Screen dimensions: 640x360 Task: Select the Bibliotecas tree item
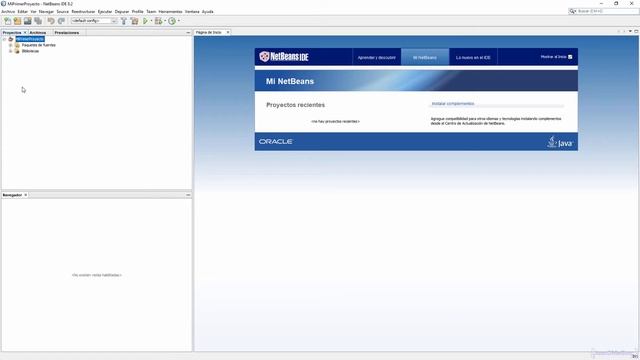pos(30,51)
